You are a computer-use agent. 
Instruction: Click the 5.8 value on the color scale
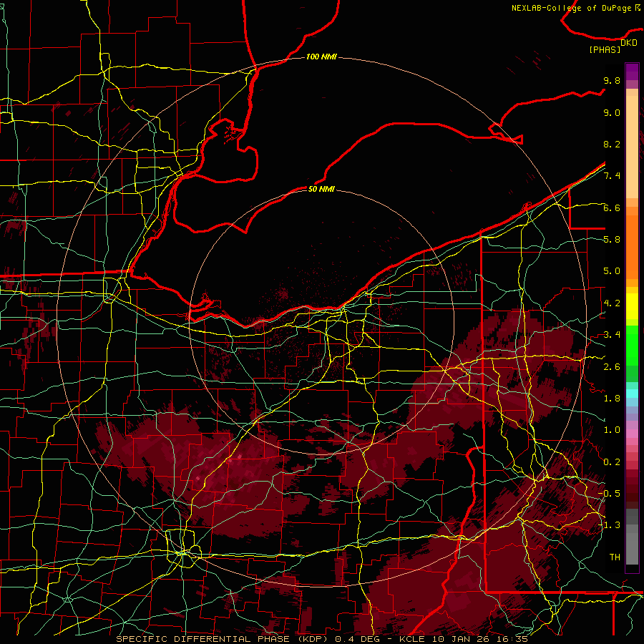(x=612, y=240)
